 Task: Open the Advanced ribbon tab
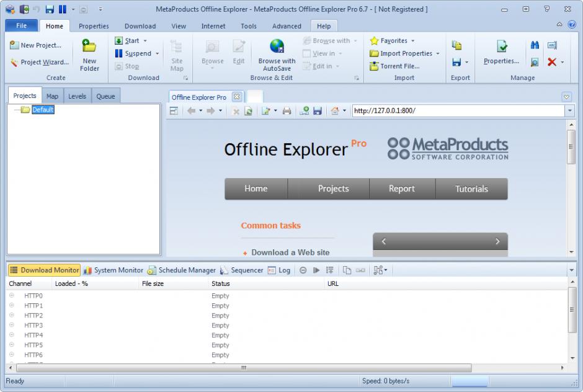[x=287, y=26]
